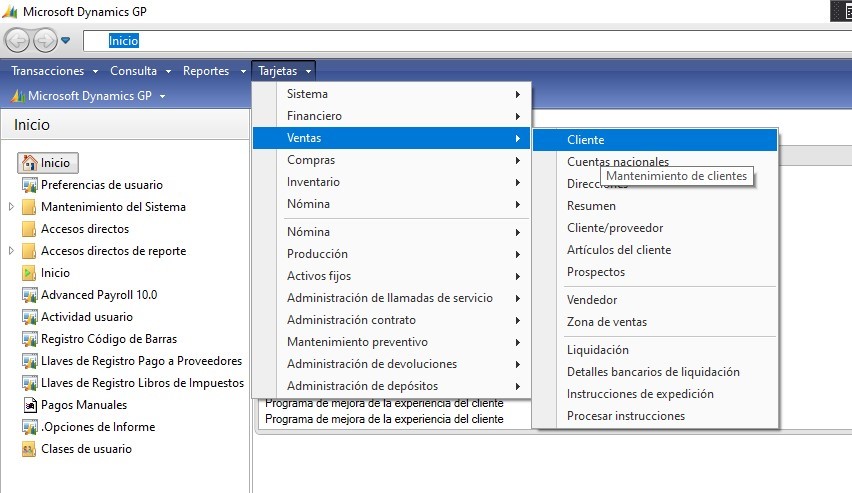Choose Resumen in the Ventas submenu

[655, 206]
